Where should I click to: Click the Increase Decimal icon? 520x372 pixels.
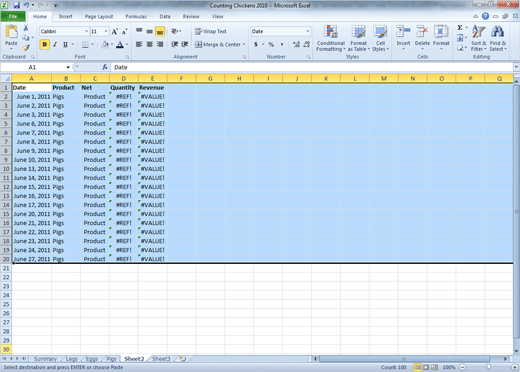(296, 44)
